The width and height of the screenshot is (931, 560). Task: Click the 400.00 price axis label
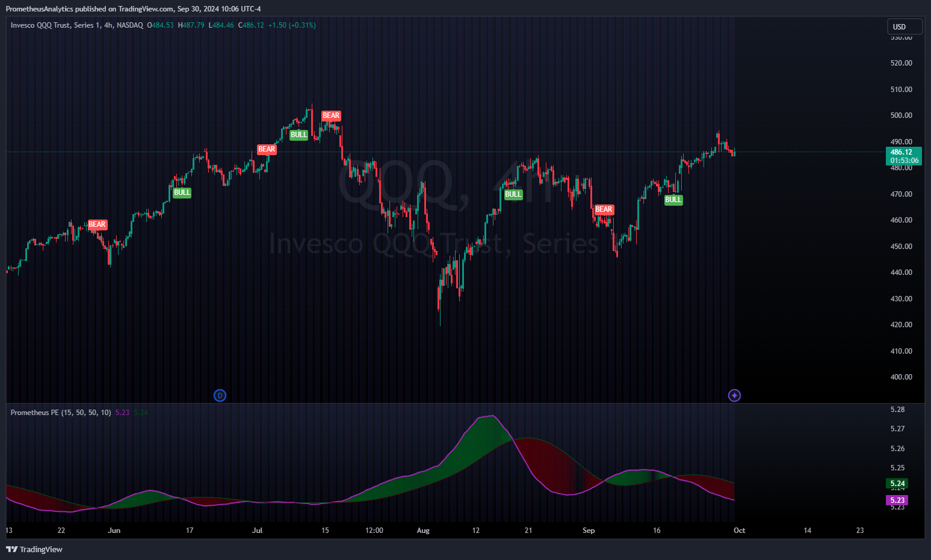pyautogui.click(x=901, y=377)
